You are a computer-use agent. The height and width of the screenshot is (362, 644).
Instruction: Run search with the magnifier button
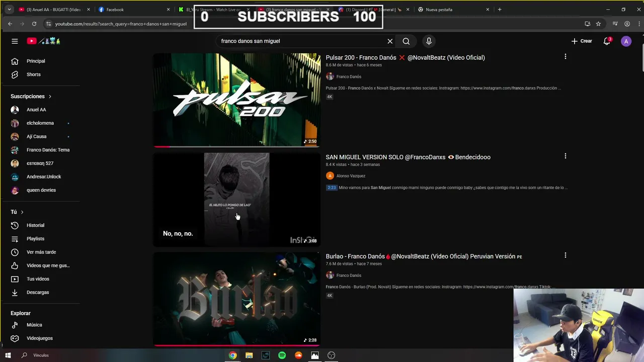[406, 41]
